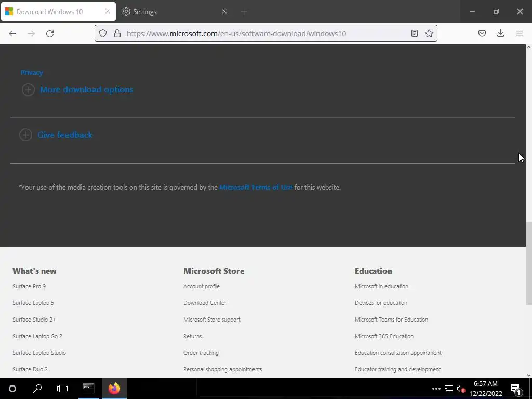Bookmark this page with star icon
532x399 pixels.
(429, 33)
